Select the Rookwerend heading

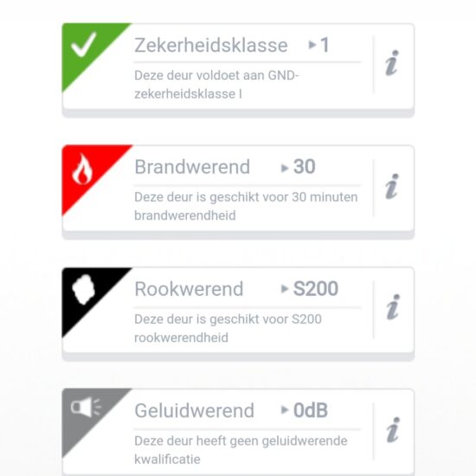[x=189, y=289]
